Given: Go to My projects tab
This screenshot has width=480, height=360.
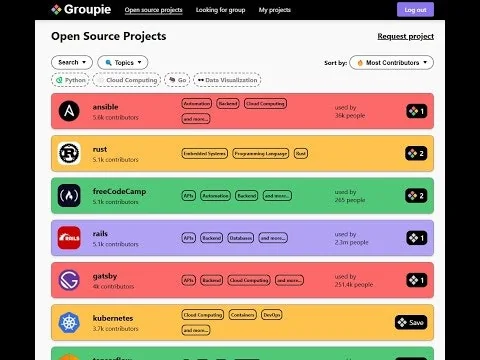Looking at the screenshot, I should (275, 10).
